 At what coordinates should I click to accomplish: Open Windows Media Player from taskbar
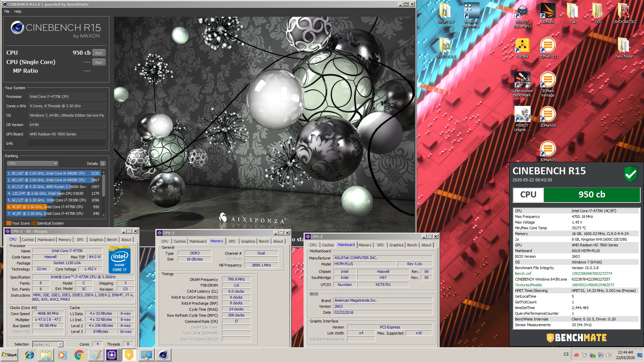62,355
